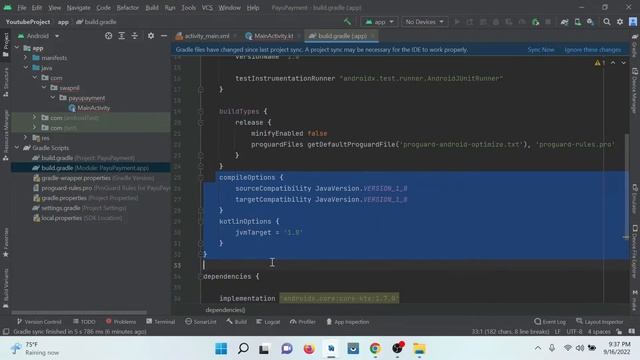This screenshot has width=640, height=360.
Task: Hide the project tool window
Action: coord(164,36)
